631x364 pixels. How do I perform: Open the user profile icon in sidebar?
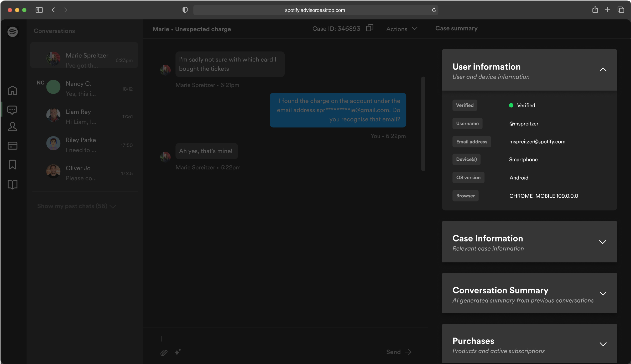point(12,127)
